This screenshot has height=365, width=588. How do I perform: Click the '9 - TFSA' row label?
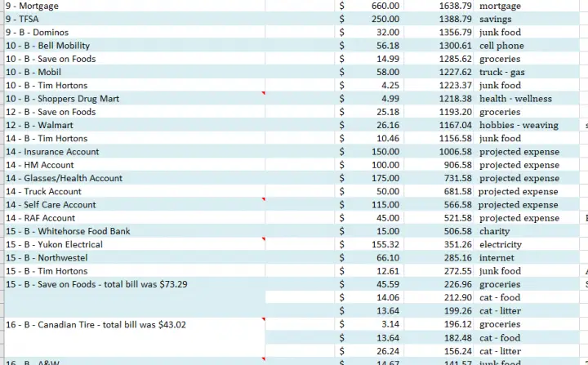point(135,19)
